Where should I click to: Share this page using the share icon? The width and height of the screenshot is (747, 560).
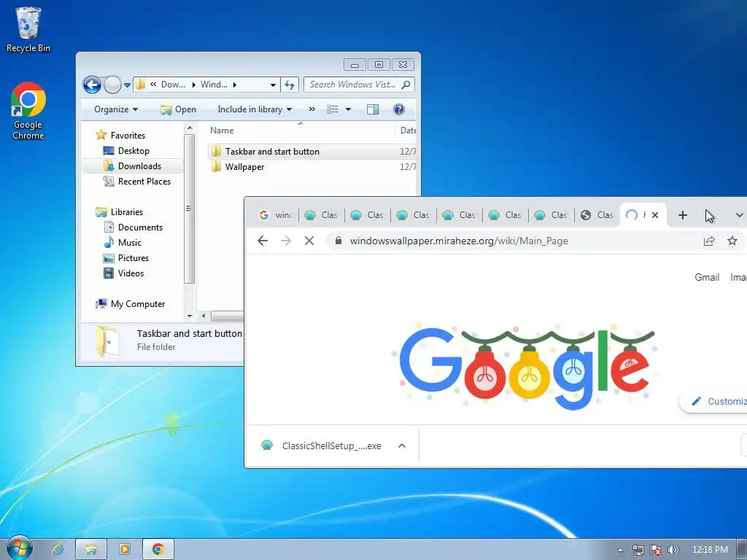pos(709,241)
